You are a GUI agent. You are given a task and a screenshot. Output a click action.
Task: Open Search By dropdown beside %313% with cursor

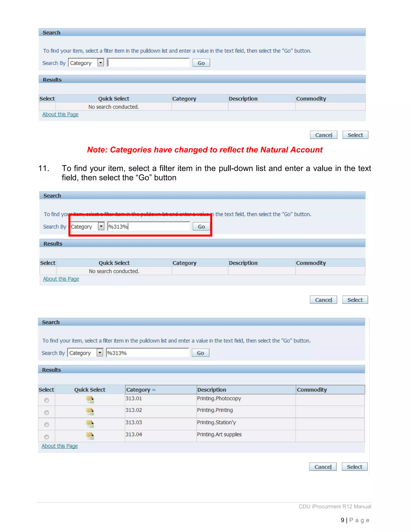[x=101, y=226]
